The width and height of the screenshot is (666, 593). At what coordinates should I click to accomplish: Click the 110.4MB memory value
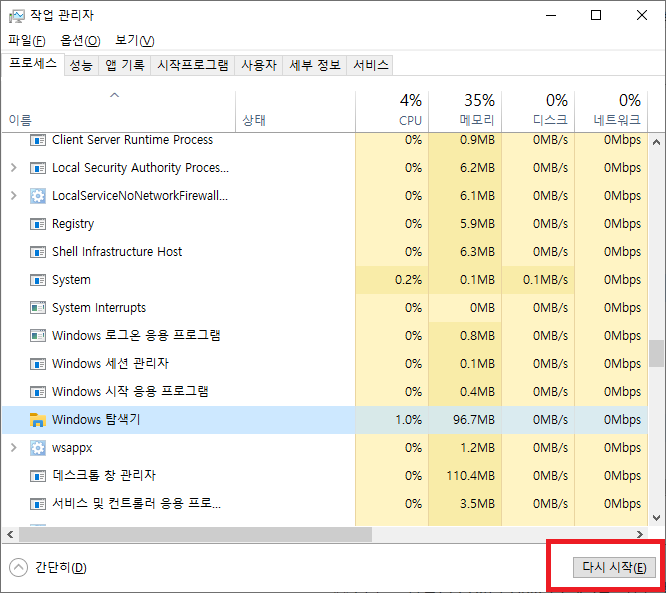coord(470,476)
